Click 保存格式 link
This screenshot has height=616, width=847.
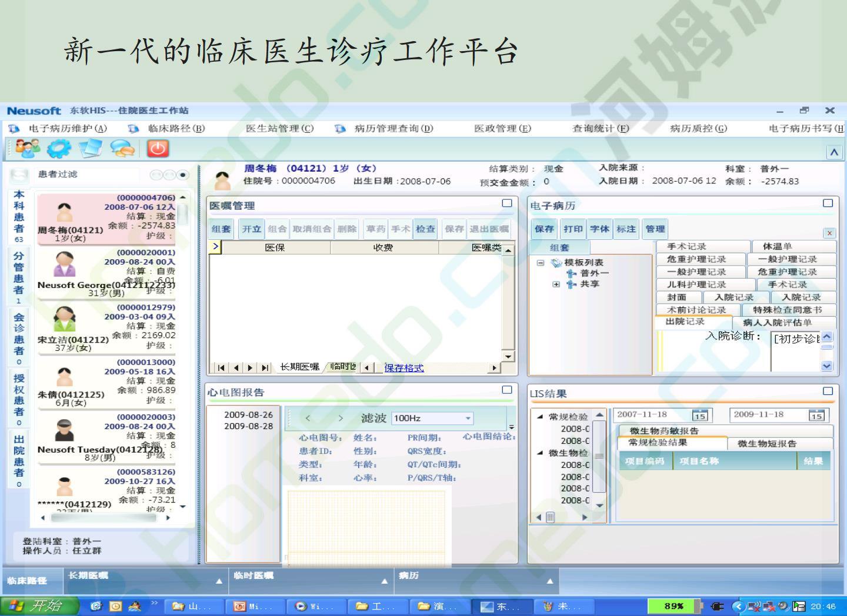404,368
